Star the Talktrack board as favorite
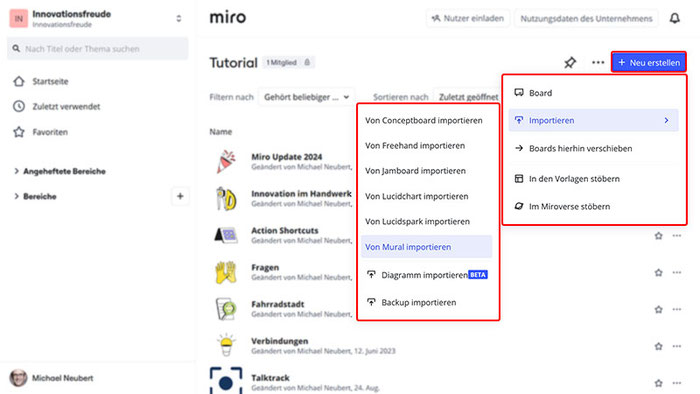This screenshot has height=394, width=700. tap(658, 383)
